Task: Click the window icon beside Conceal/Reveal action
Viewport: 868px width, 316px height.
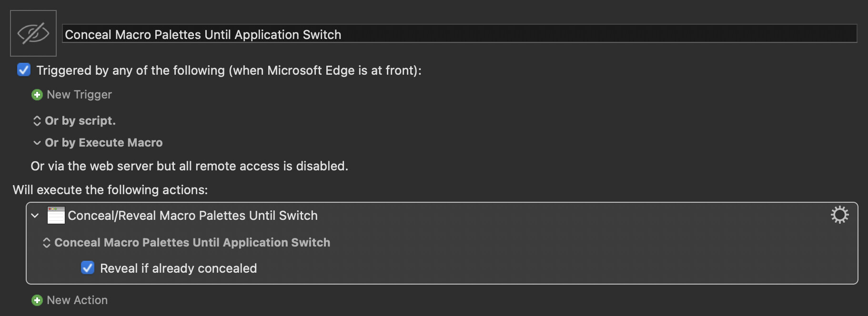Action: 56,215
